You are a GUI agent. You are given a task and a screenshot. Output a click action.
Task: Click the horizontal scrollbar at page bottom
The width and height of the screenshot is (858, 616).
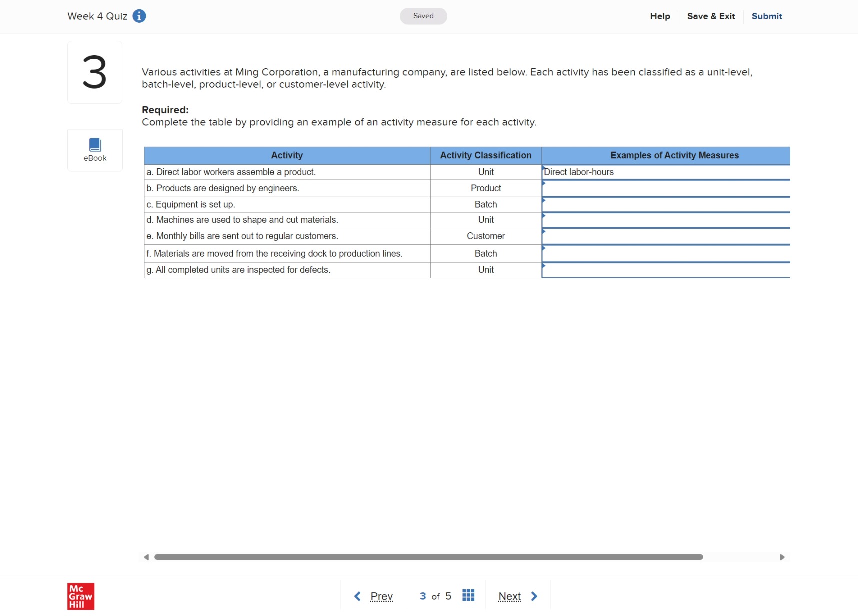427,557
